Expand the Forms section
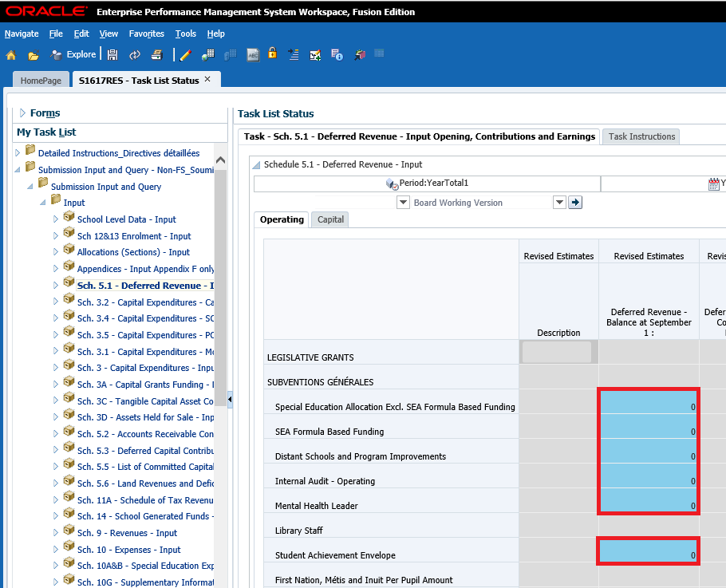 click(x=22, y=113)
